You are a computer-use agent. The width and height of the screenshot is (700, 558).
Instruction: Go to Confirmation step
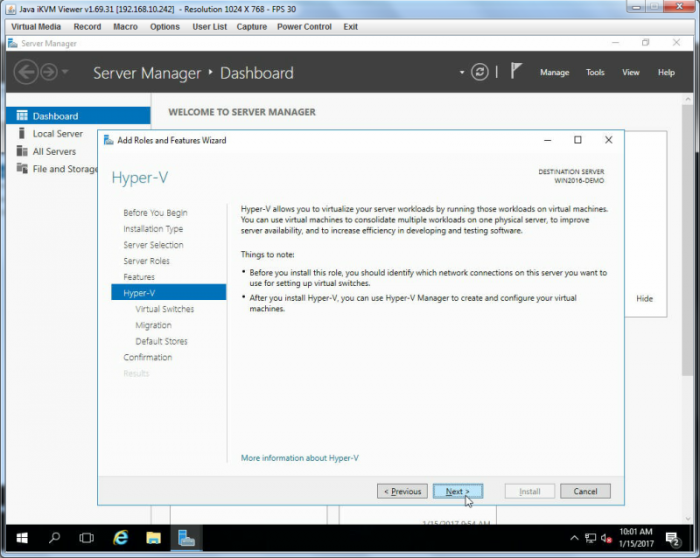(x=148, y=357)
